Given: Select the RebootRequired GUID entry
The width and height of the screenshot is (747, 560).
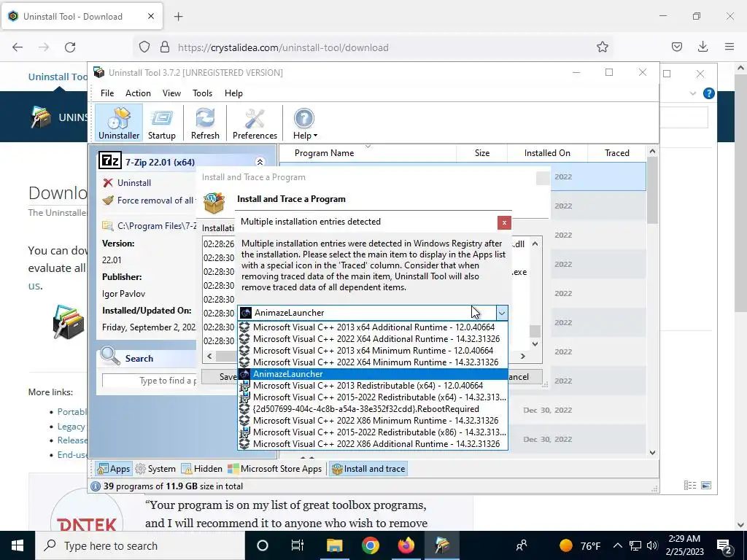Looking at the screenshot, I should (373, 409).
